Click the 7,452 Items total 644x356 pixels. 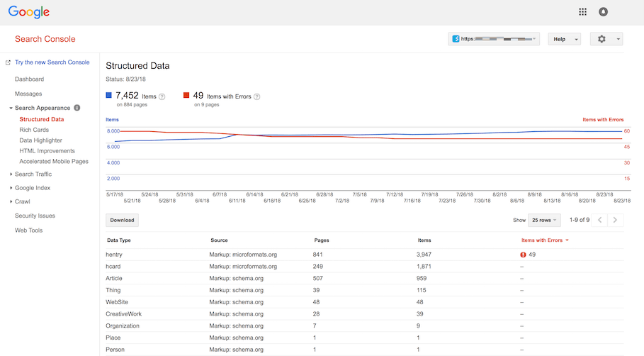point(127,95)
